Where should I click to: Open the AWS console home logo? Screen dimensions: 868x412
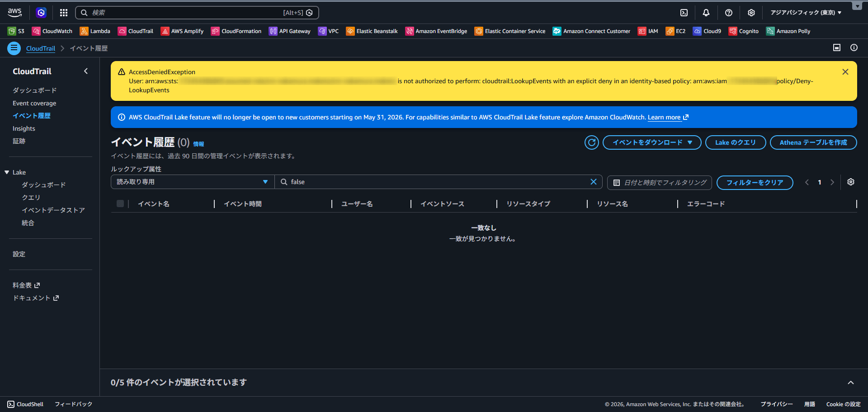(x=14, y=13)
